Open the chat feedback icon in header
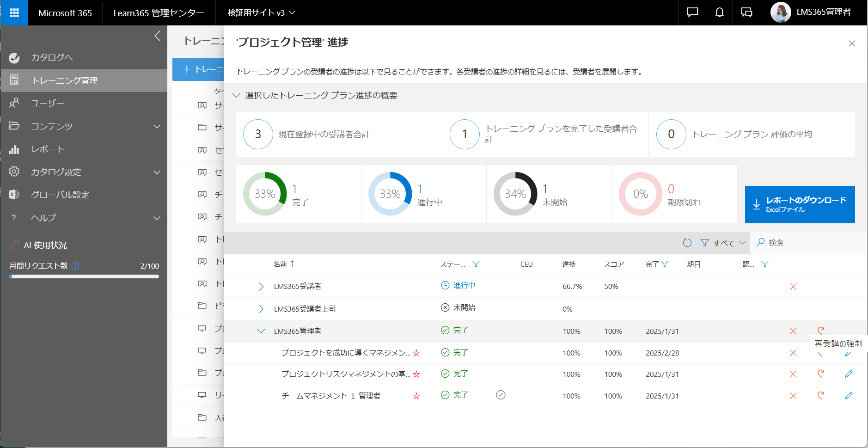 click(x=692, y=12)
